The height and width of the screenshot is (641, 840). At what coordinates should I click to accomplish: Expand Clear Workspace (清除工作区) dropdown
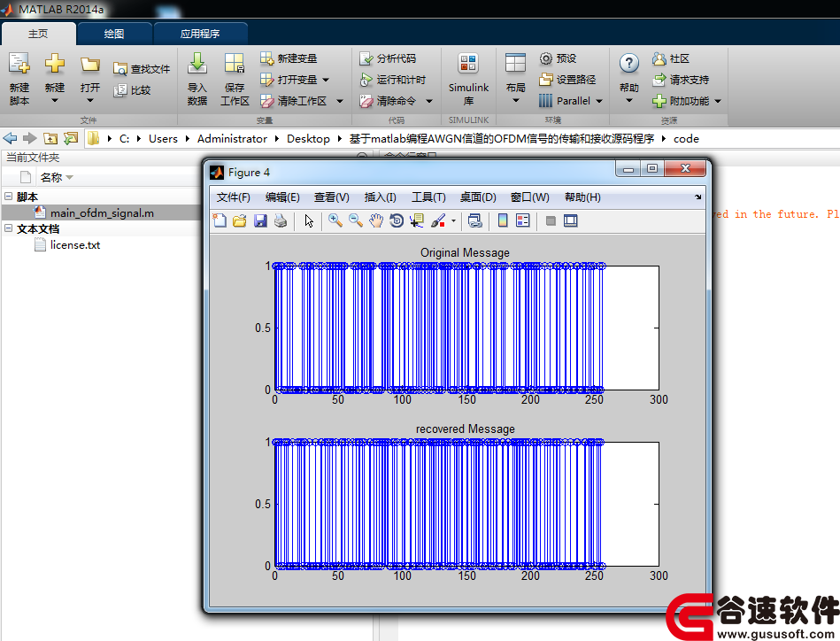pos(340,101)
